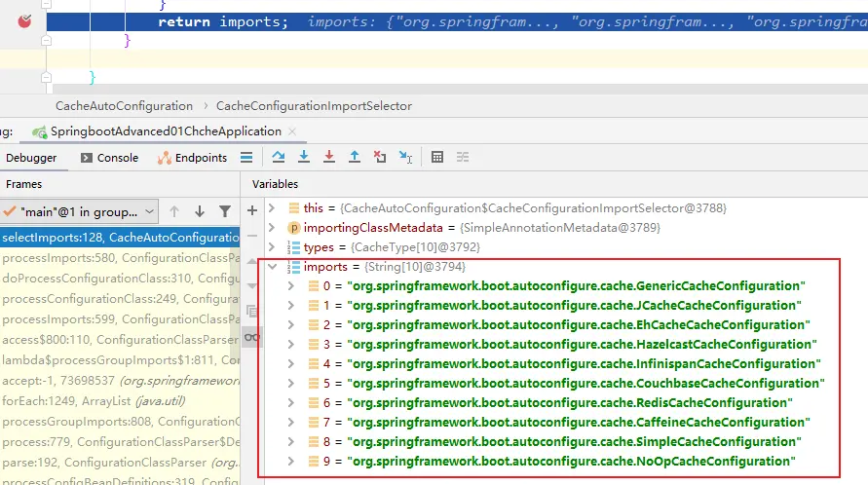Click the Variables panel header

pos(275,184)
